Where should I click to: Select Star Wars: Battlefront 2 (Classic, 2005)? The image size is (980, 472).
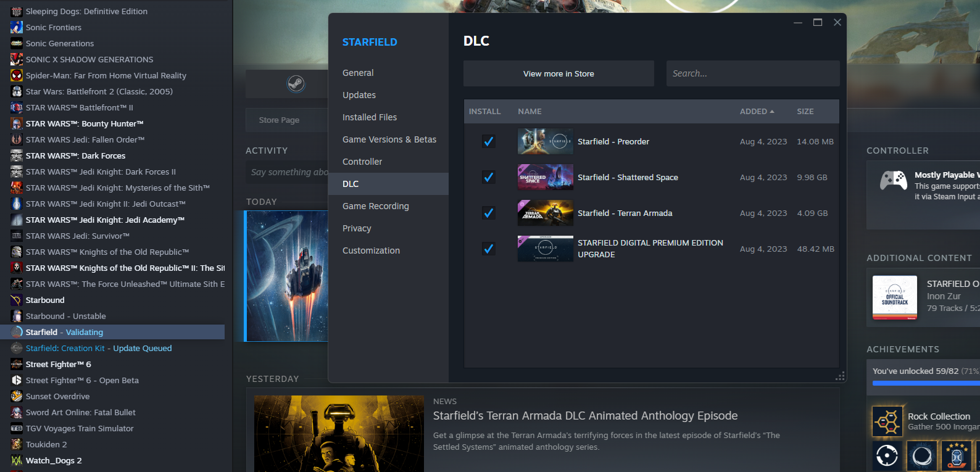click(99, 91)
